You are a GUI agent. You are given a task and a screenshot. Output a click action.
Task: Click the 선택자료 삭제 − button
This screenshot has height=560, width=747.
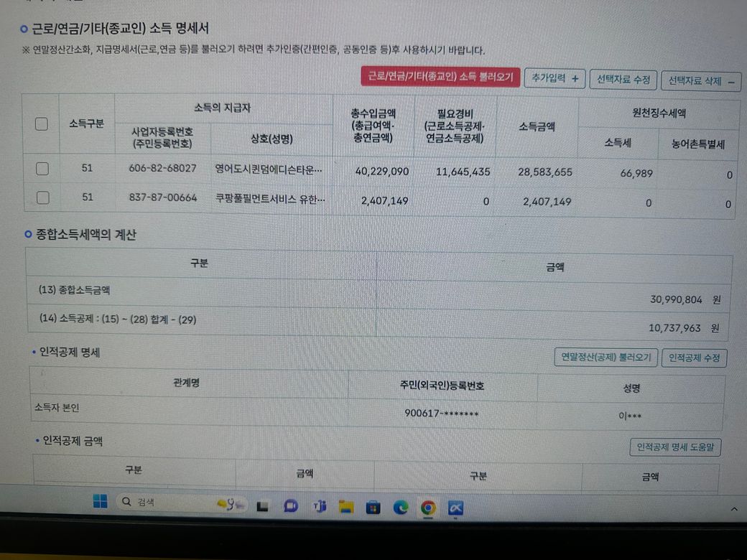700,81
